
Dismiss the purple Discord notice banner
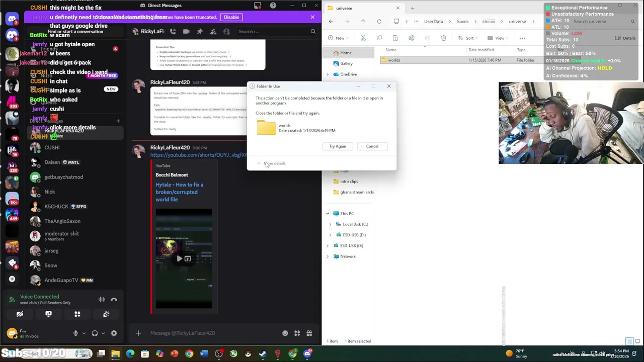point(312,17)
